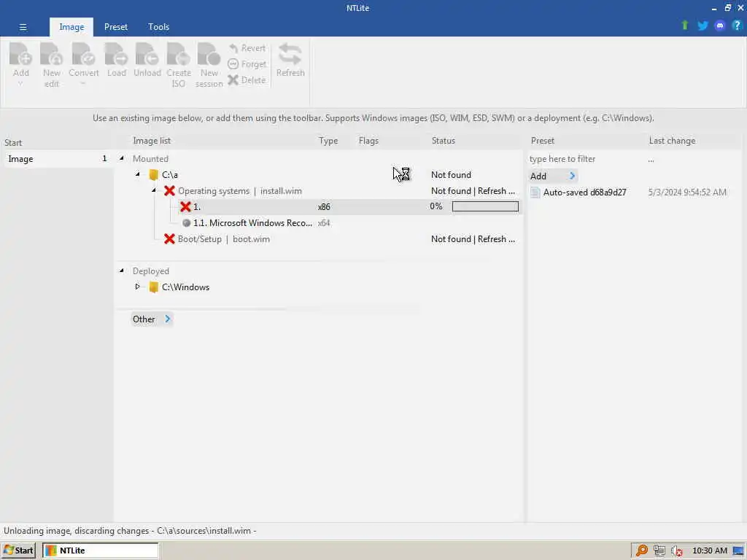Select Image in Start sidebar
747x560 pixels.
click(58, 159)
